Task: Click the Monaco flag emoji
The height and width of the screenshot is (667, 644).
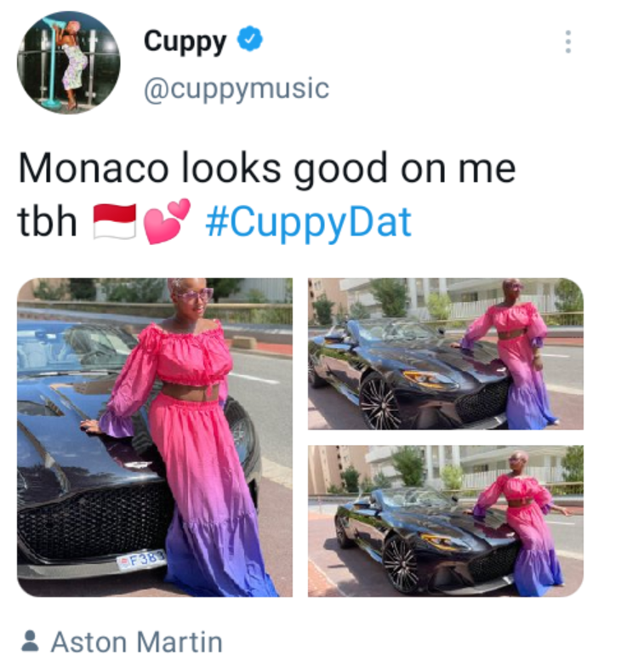Action: pyautogui.click(x=115, y=221)
